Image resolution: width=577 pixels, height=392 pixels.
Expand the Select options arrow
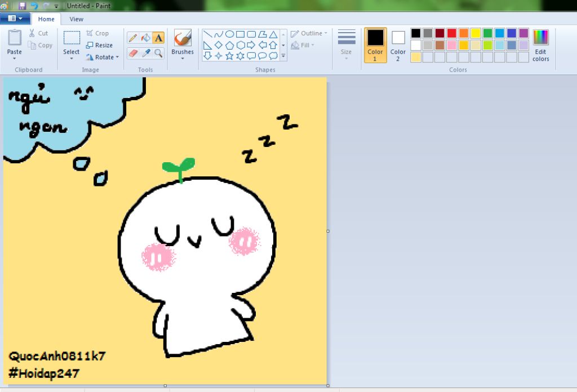tap(72, 59)
